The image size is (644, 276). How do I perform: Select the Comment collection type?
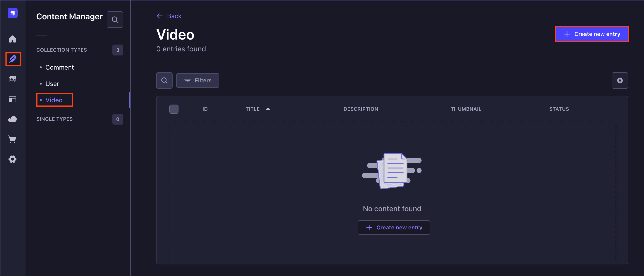(x=59, y=67)
